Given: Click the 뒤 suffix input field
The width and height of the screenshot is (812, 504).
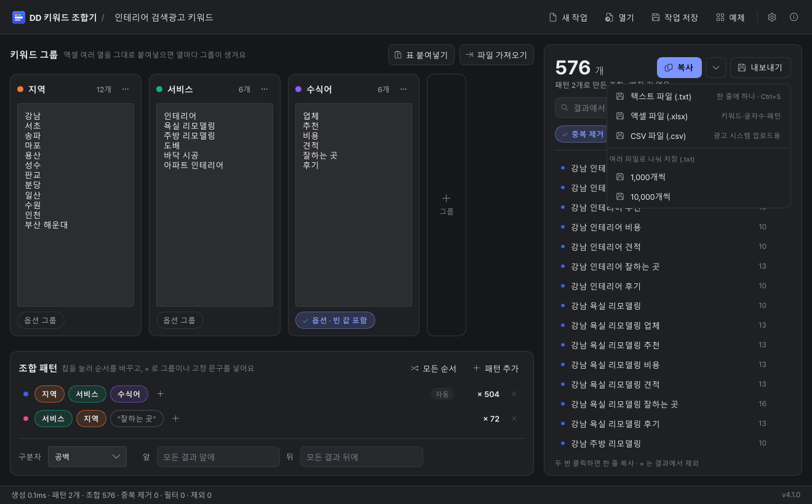Looking at the screenshot, I should [x=362, y=457].
